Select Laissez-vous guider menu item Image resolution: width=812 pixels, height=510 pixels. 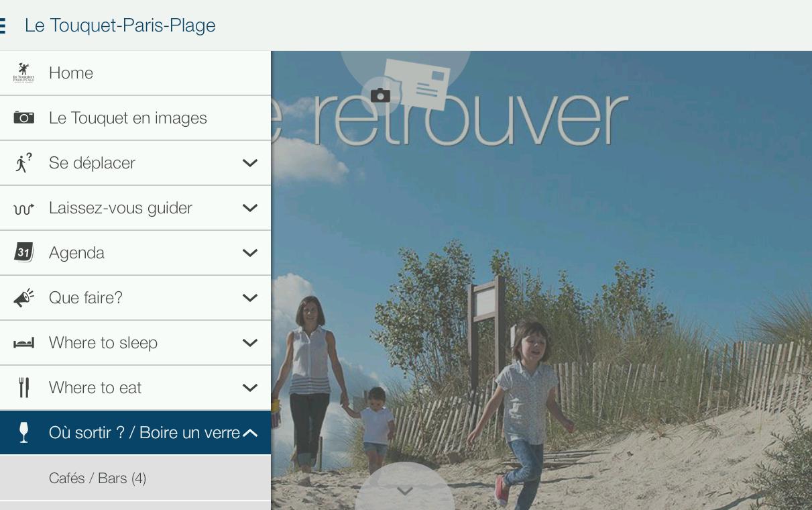click(135, 208)
